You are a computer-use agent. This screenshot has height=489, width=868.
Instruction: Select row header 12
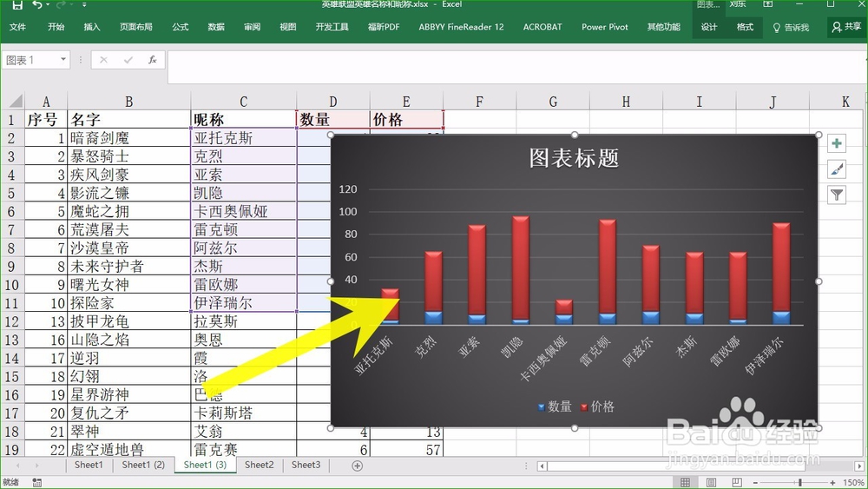click(x=11, y=321)
